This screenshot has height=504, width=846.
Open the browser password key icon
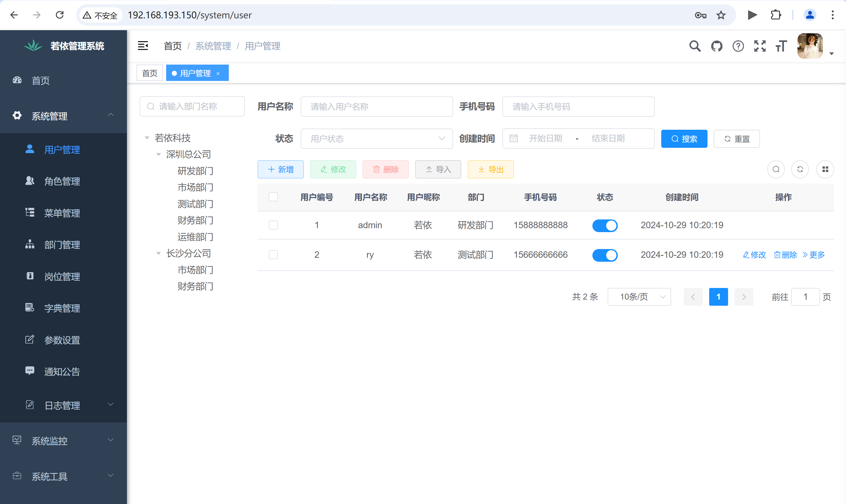(x=700, y=15)
